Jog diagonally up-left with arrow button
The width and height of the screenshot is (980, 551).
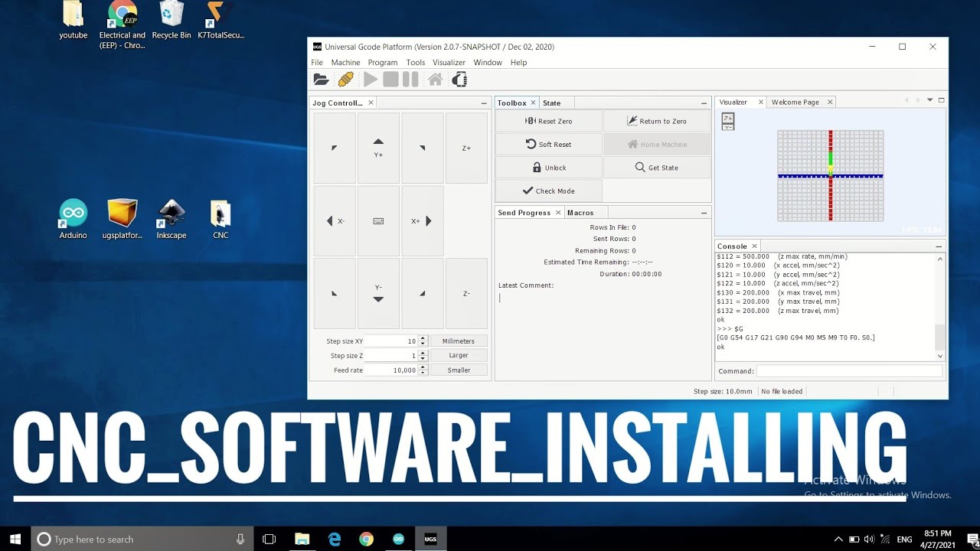pos(335,148)
